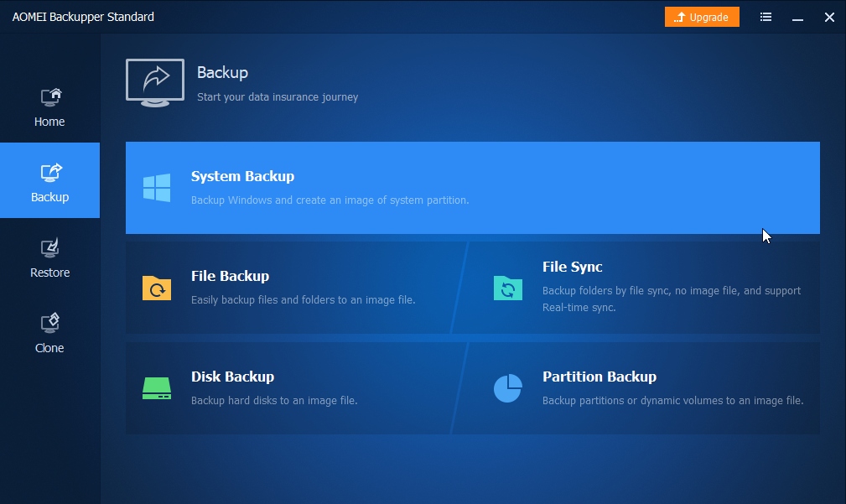This screenshot has height=504, width=846.
Task: Click the Backup sidebar icon
Action: pos(51,173)
